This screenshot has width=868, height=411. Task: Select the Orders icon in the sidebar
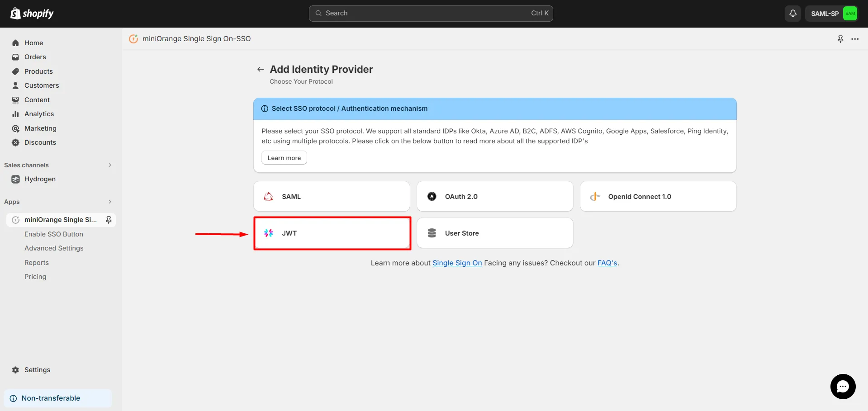click(x=16, y=57)
